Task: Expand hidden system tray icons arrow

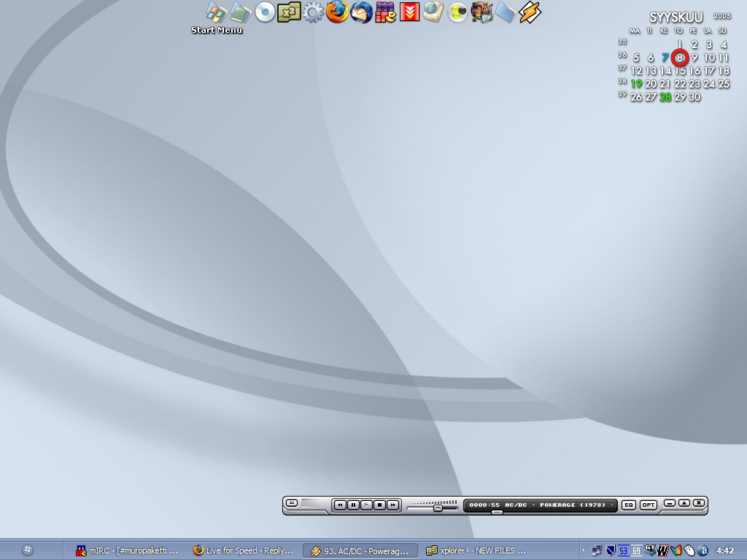Action: (583, 551)
